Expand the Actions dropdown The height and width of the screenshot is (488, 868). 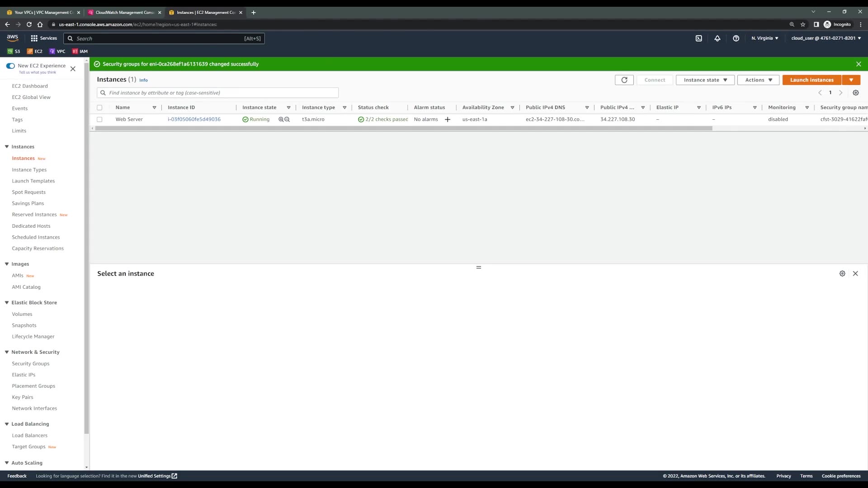(x=758, y=80)
